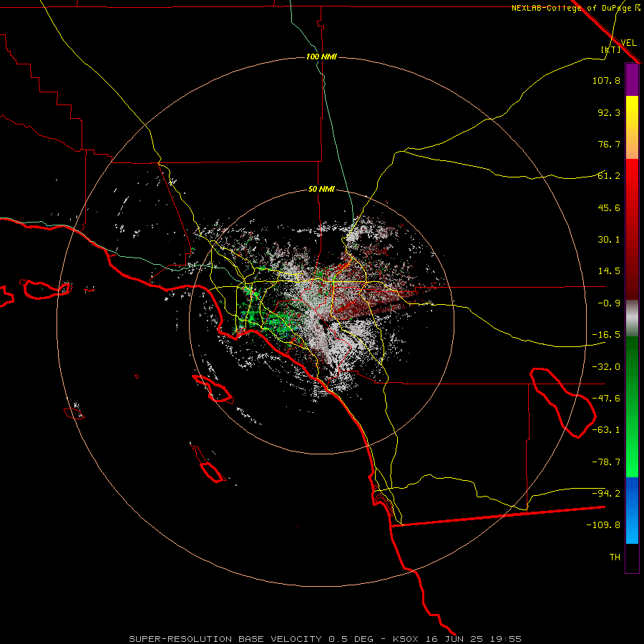Select the blue segment of the color bar

(x=632, y=510)
